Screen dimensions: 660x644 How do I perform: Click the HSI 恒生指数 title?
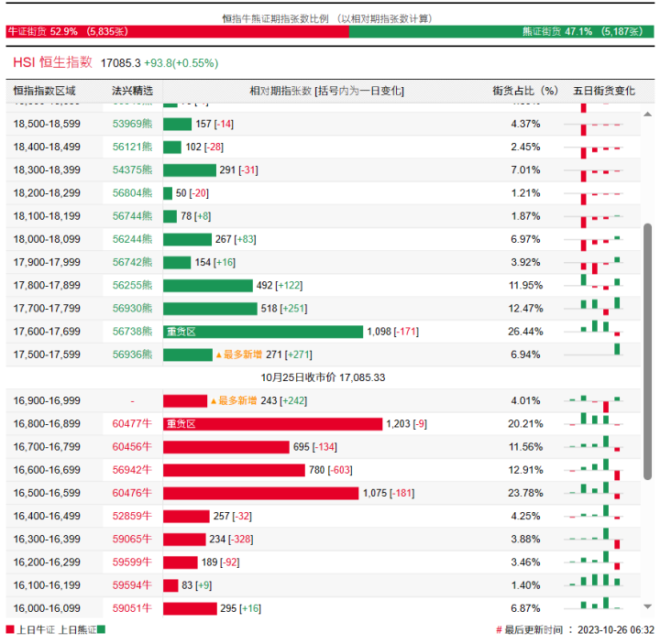point(52,62)
